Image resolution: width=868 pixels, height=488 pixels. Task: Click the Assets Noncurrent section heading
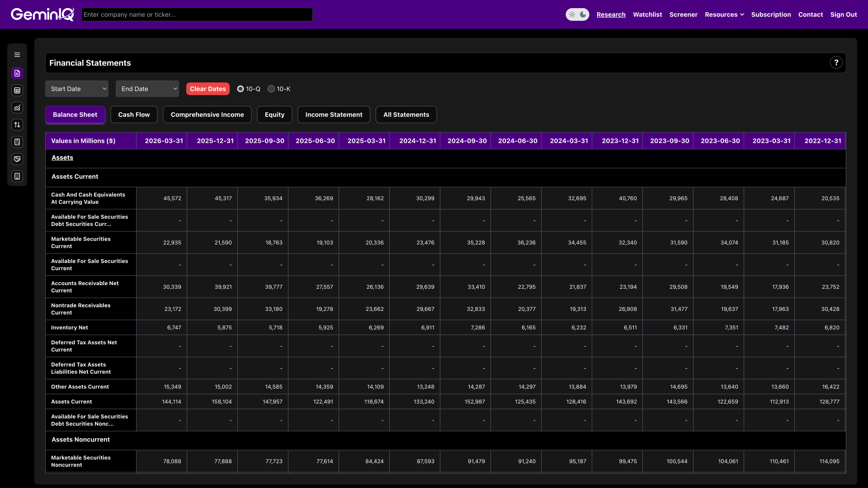click(x=80, y=440)
